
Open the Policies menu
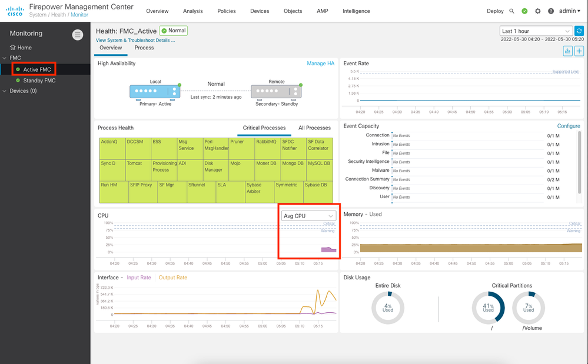[x=227, y=11]
